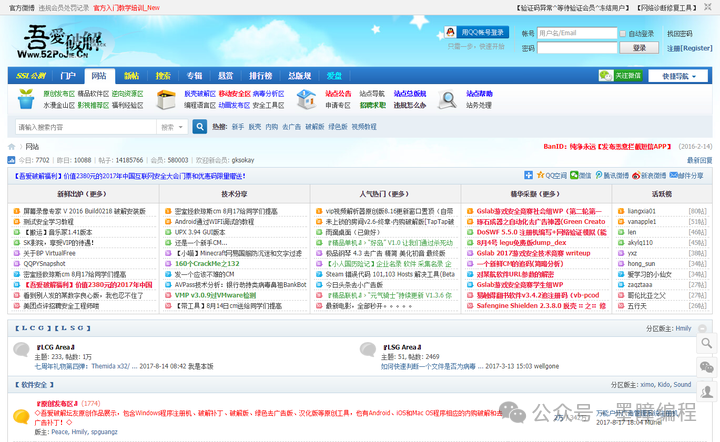720x442 pixels.
Task: Open the 快捷导航 dropdown
Action: (680, 76)
